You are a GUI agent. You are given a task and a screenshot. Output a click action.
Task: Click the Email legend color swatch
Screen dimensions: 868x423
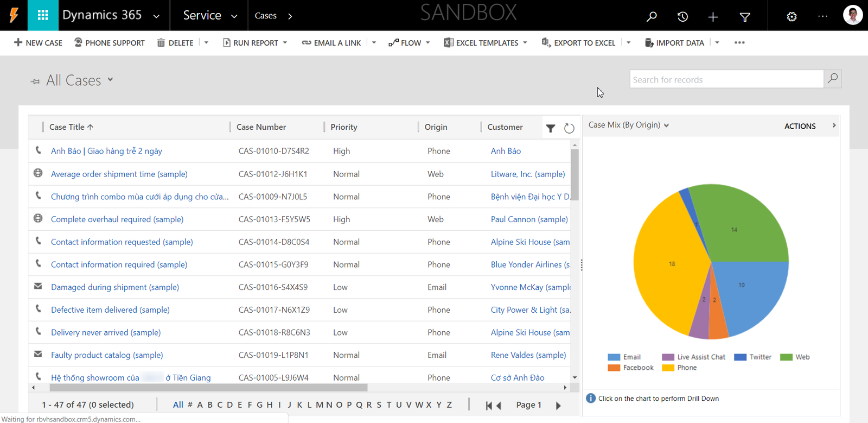tap(614, 357)
